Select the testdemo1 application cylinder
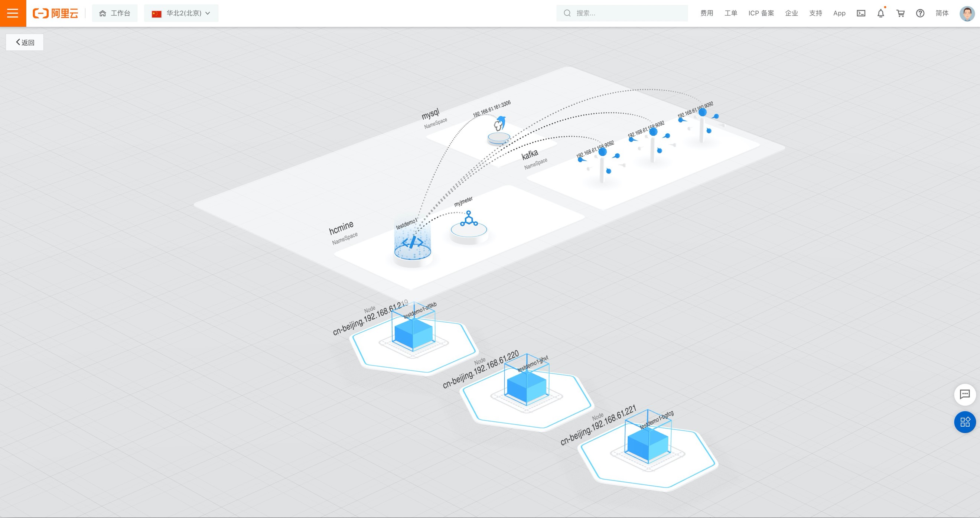Image resolution: width=980 pixels, height=518 pixels. (x=413, y=244)
